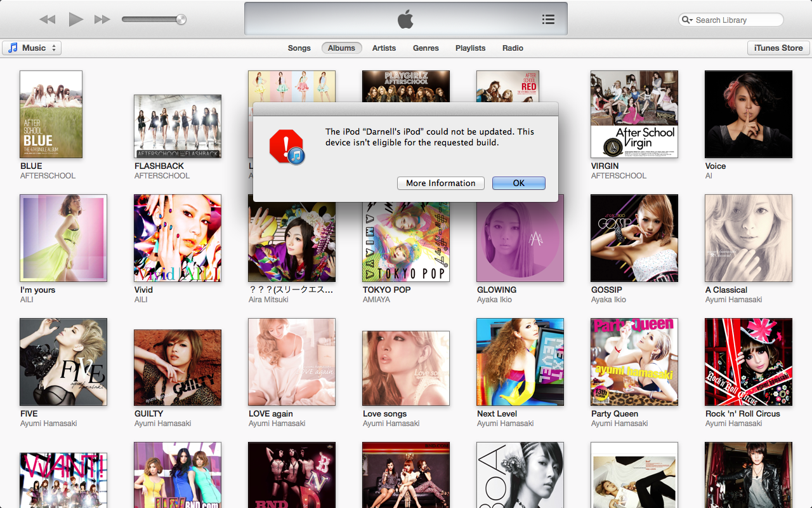This screenshot has width=812, height=508.
Task: Select the GOSSIP album cover
Action: (634, 238)
